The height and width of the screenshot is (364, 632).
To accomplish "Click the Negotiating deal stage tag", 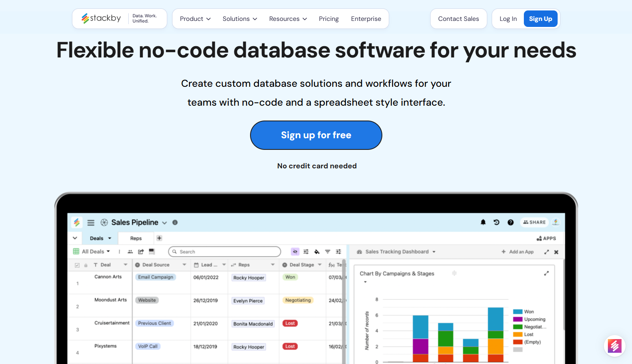I will [x=298, y=300].
